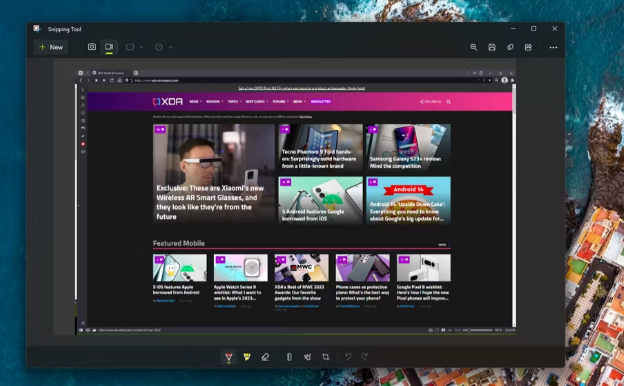Maximize the Snipping Tool window
The height and width of the screenshot is (386, 624).
point(534,29)
